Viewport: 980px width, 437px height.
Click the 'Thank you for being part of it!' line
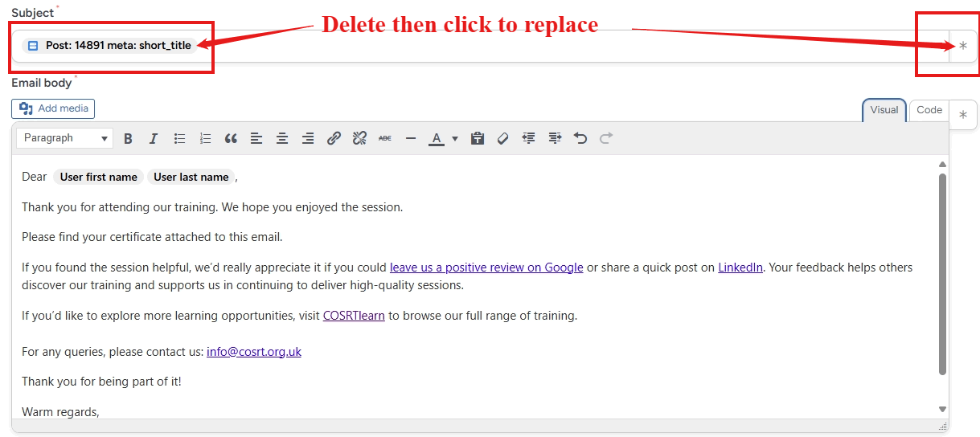coord(101,382)
